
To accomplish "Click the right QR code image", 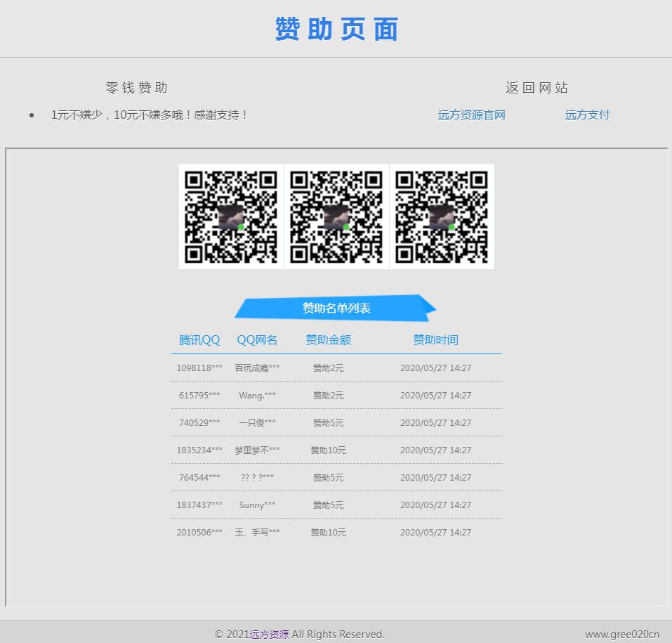I will click(442, 216).
